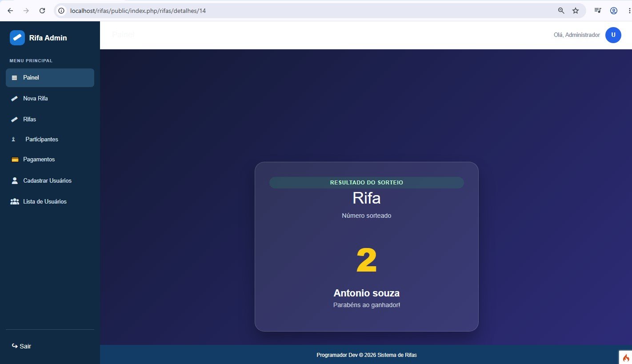Go to Rifas menu item
Viewport: 632px width, 364px height.
(50, 120)
